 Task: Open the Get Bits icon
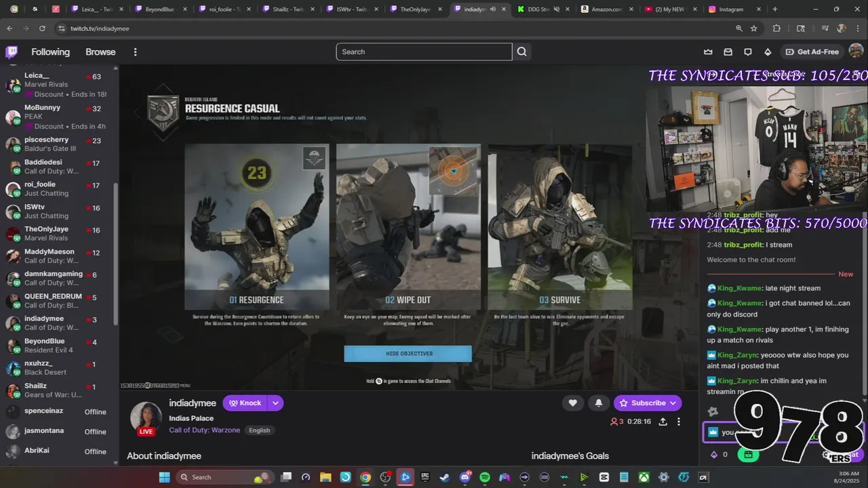(x=768, y=52)
